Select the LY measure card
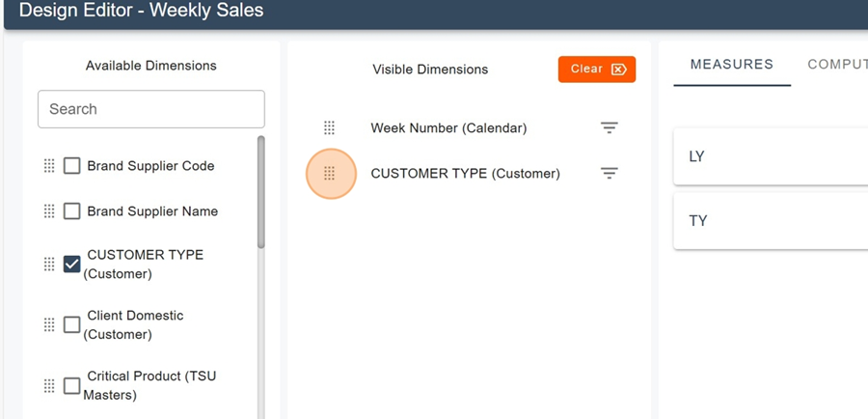 tap(770, 156)
